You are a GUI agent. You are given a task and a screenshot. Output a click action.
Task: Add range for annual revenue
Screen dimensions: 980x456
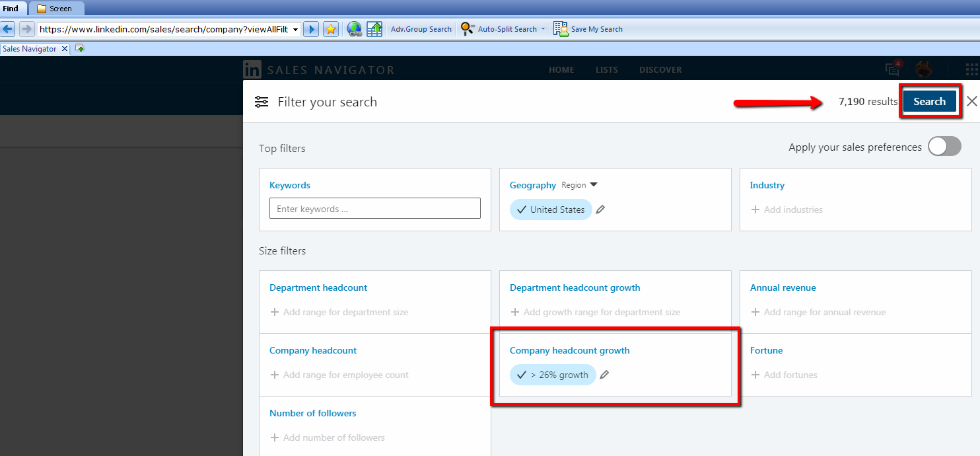pos(819,312)
